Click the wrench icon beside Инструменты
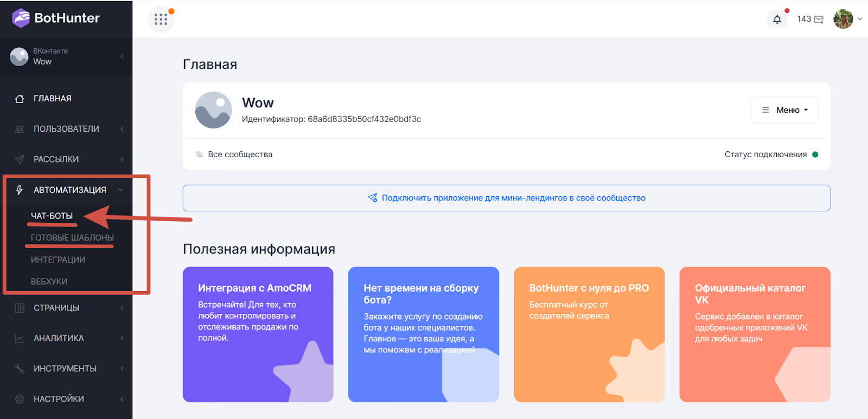 [20, 369]
